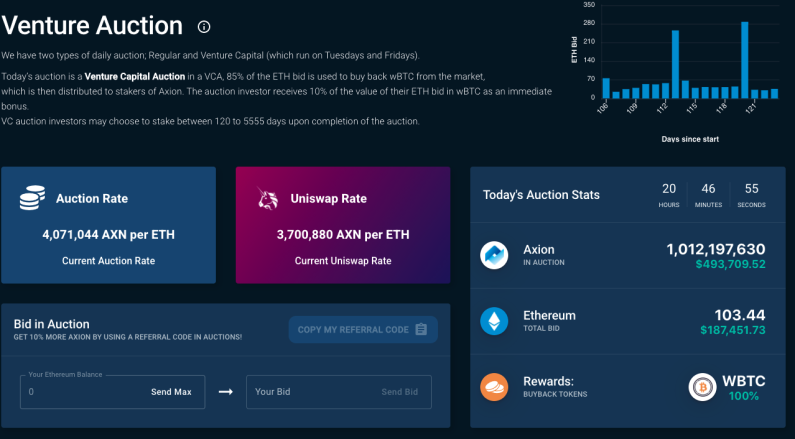
Task: Click the coin stack Auction Rate icon
Action: [32, 198]
